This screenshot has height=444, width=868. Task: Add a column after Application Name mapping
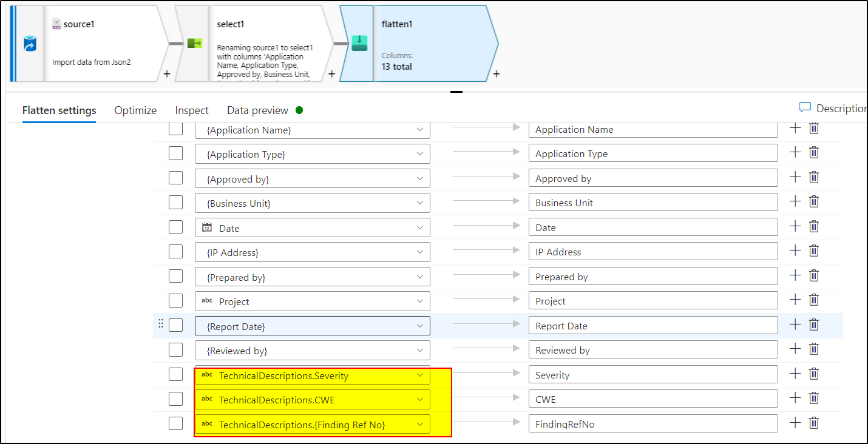[795, 128]
